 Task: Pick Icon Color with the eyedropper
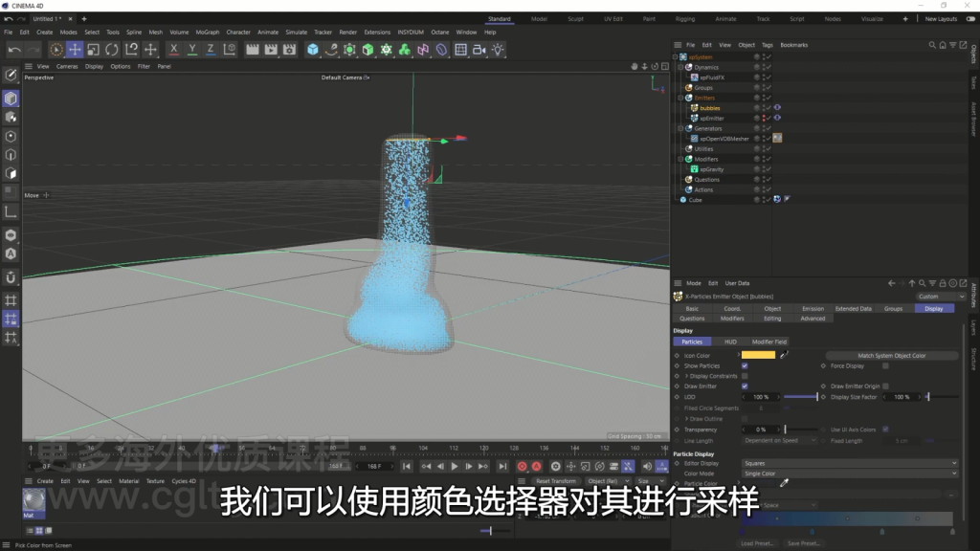(x=785, y=355)
